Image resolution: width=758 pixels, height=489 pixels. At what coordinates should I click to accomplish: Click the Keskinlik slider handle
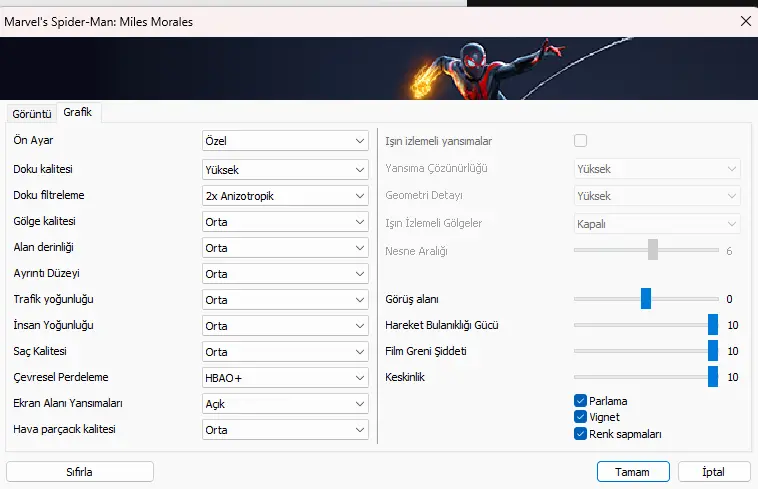click(713, 377)
